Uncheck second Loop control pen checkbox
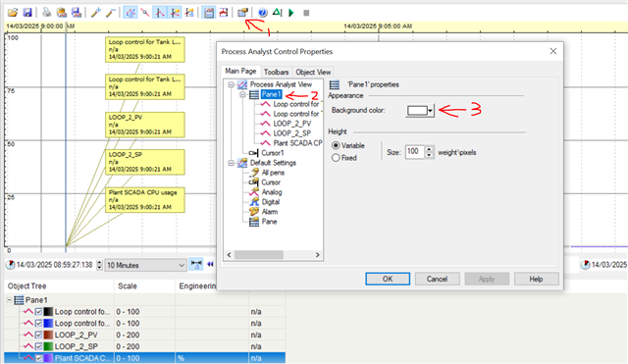Viewport: 628px width, 364px height. click(x=38, y=323)
